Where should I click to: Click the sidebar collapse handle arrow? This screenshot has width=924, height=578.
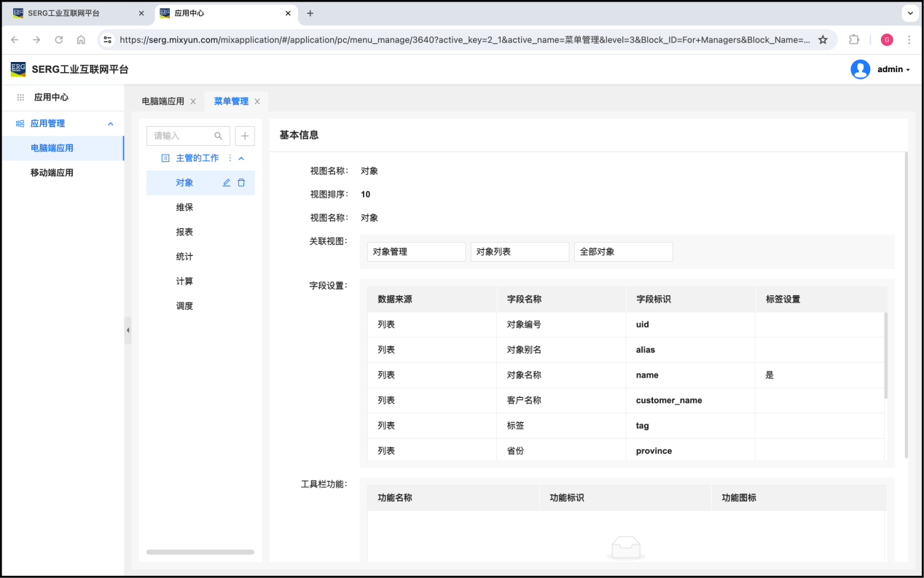[x=128, y=330]
